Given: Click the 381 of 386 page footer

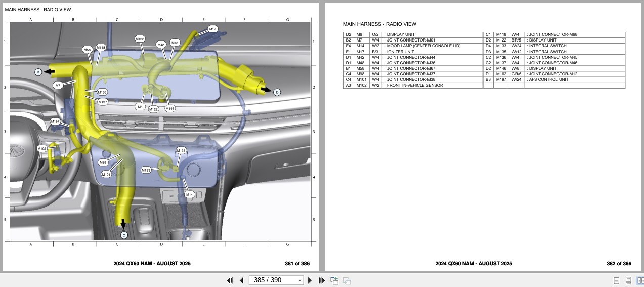Looking at the screenshot, I should pos(297,264).
